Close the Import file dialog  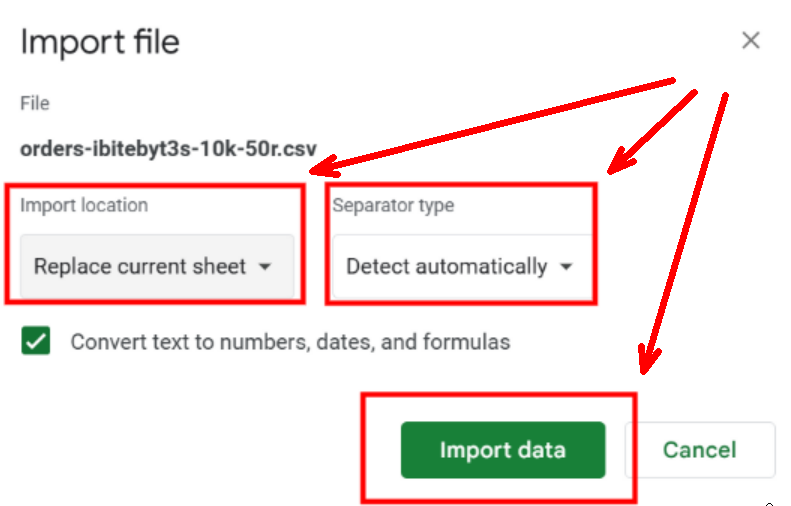click(x=750, y=40)
